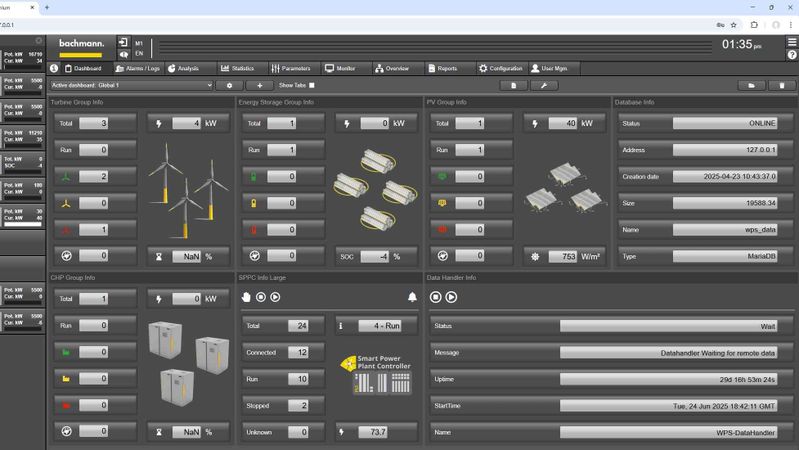Screen dimensions: 799x450
Task: Open the User Mgm. tab
Action: click(555, 68)
